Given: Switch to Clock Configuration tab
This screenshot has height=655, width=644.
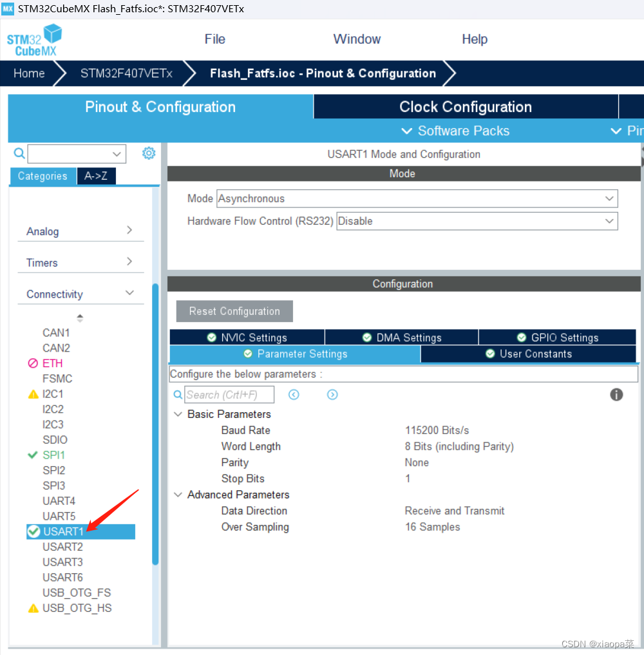Looking at the screenshot, I should pos(466,106).
